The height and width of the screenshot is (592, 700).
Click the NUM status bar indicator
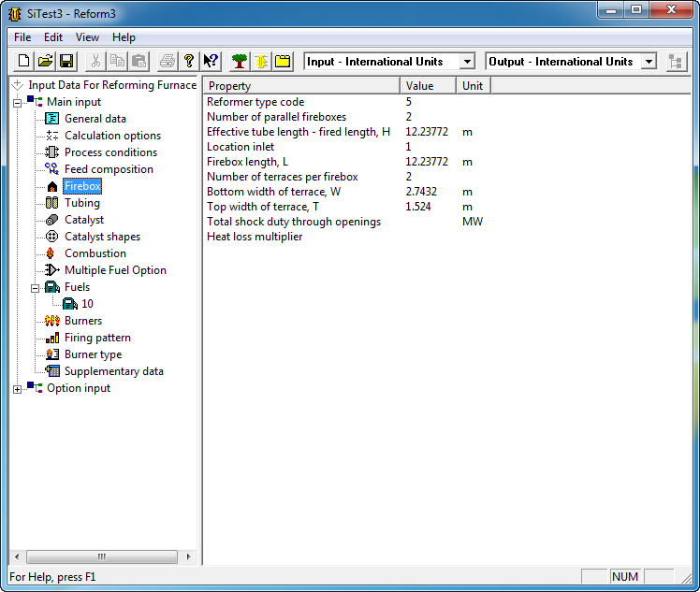[x=624, y=577]
